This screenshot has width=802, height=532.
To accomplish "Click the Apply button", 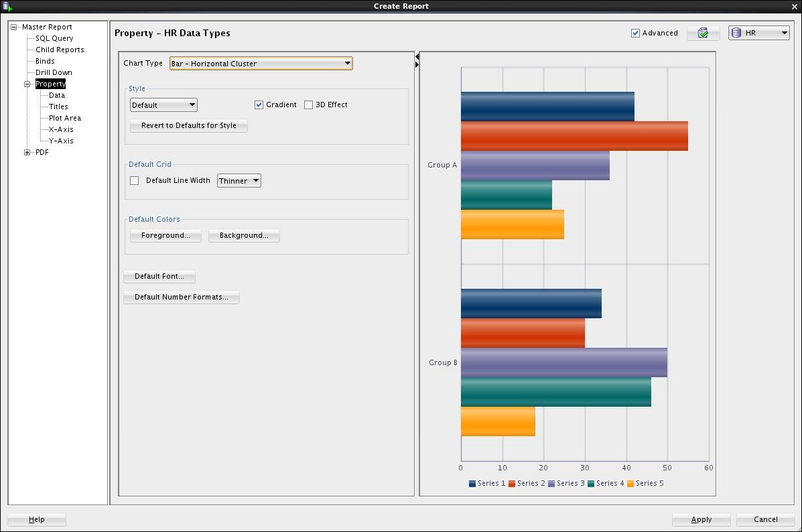I will pyautogui.click(x=701, y=519).
